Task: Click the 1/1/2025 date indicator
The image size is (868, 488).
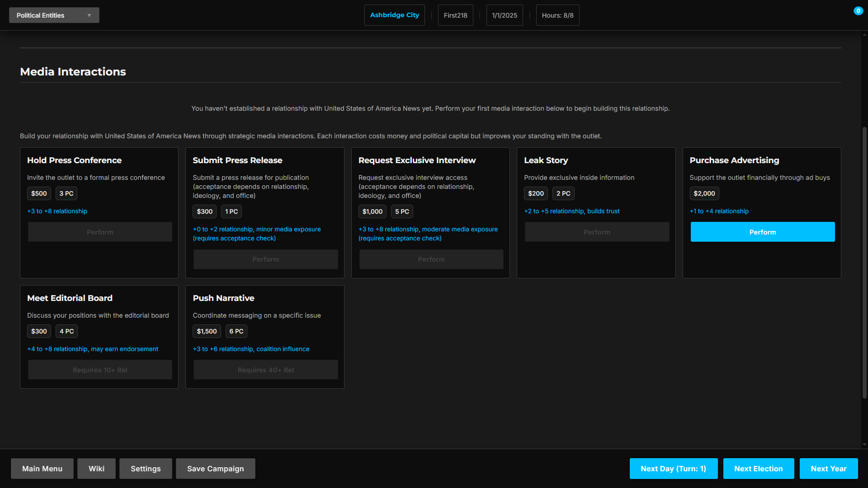Action: click(x=504, y=15)
